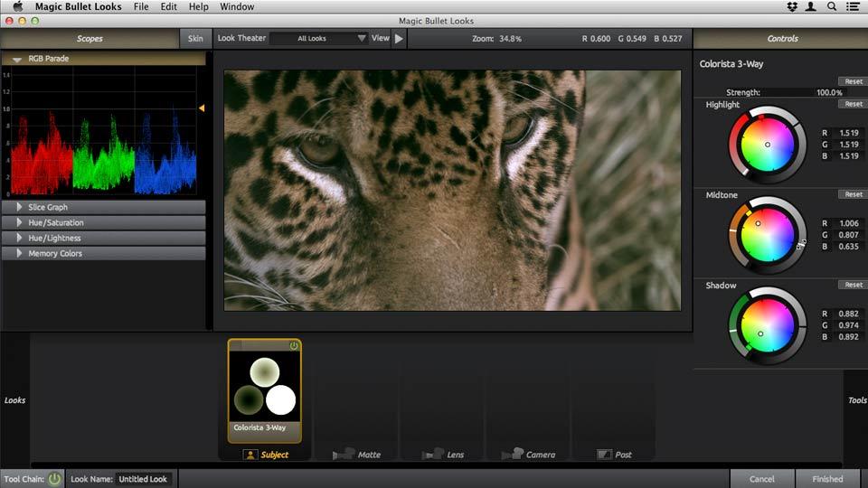
Task: Select the Scopes panel tab
Action: [x=90, y=38]
